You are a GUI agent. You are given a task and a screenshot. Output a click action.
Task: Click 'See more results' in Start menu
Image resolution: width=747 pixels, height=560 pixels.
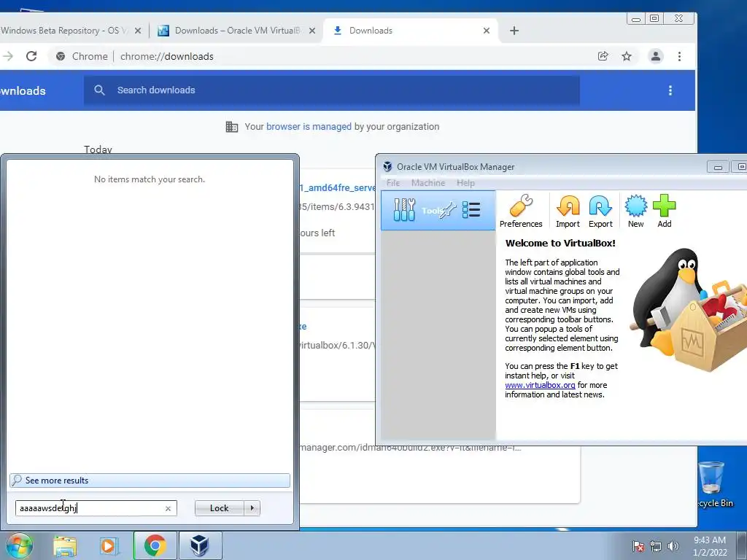150,481
